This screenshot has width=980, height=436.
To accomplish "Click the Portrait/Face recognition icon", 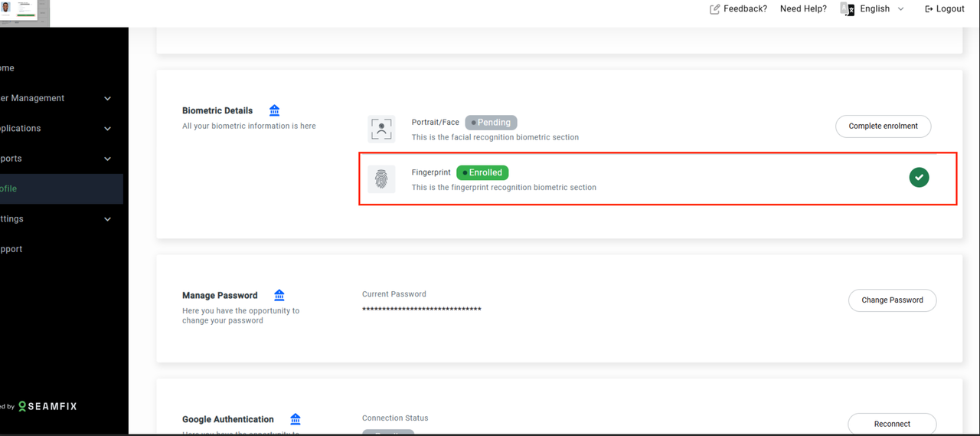I will click(381, 129).
